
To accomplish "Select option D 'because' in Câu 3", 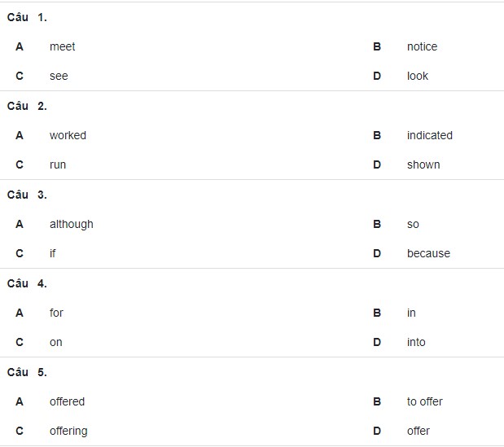I will click(x=428, y=253).
